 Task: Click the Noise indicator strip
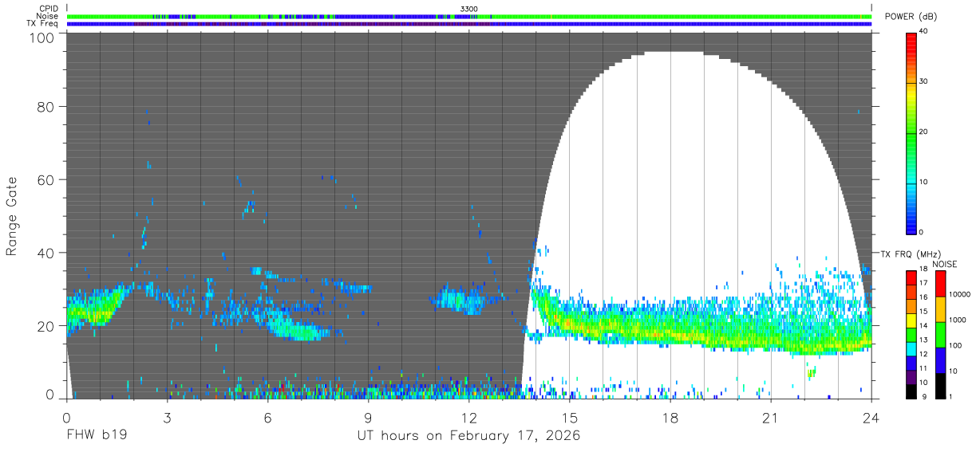(x=469, y=16)
